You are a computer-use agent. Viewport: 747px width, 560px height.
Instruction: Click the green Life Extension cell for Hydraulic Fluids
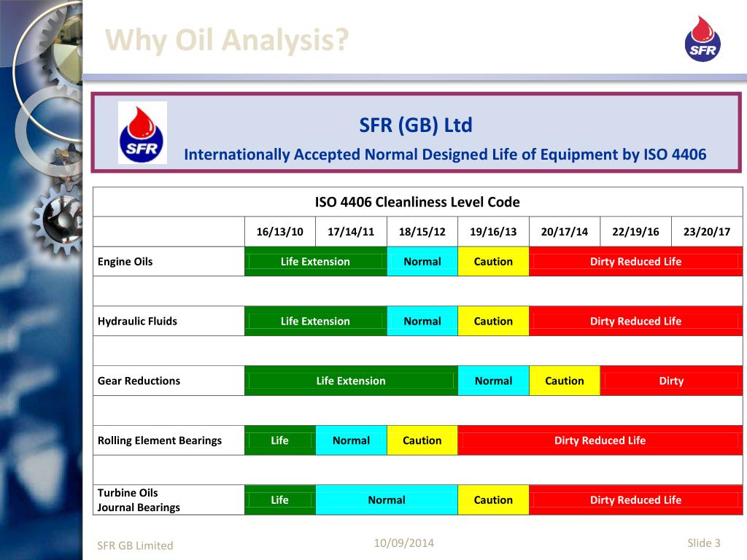click(315, 321)
